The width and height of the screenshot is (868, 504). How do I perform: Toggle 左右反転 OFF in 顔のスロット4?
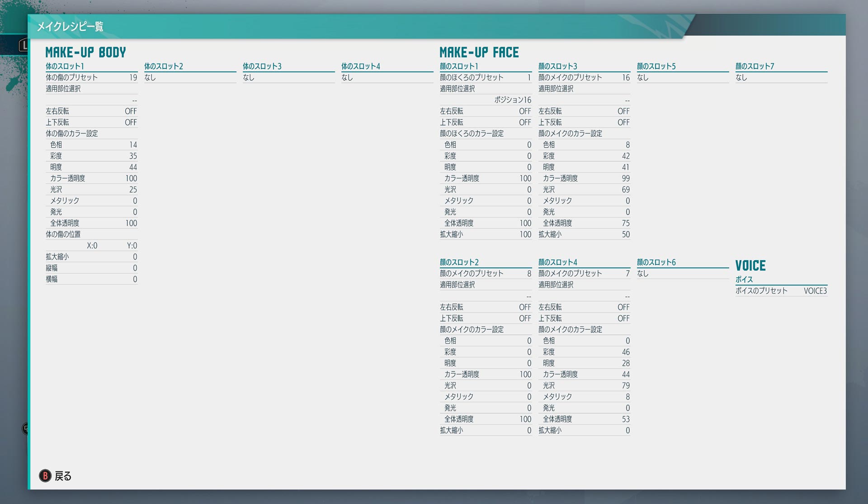tap(623, 307)
